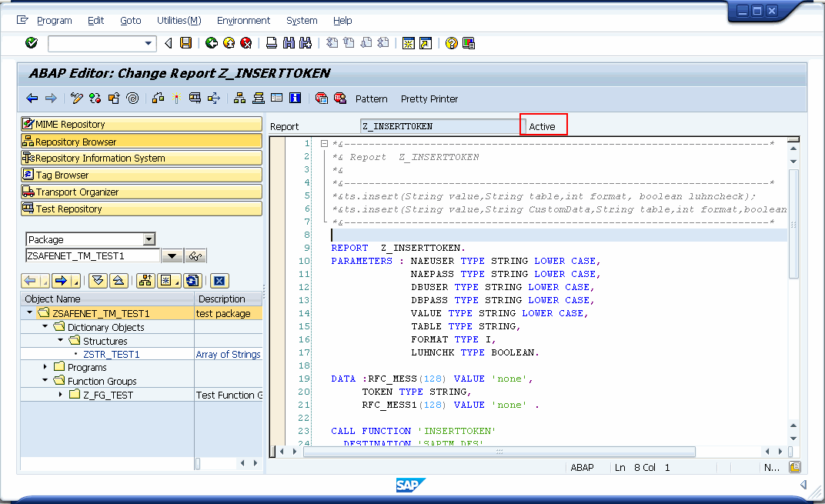Click the Check syntax icon
825x504 pixels.
158,98
